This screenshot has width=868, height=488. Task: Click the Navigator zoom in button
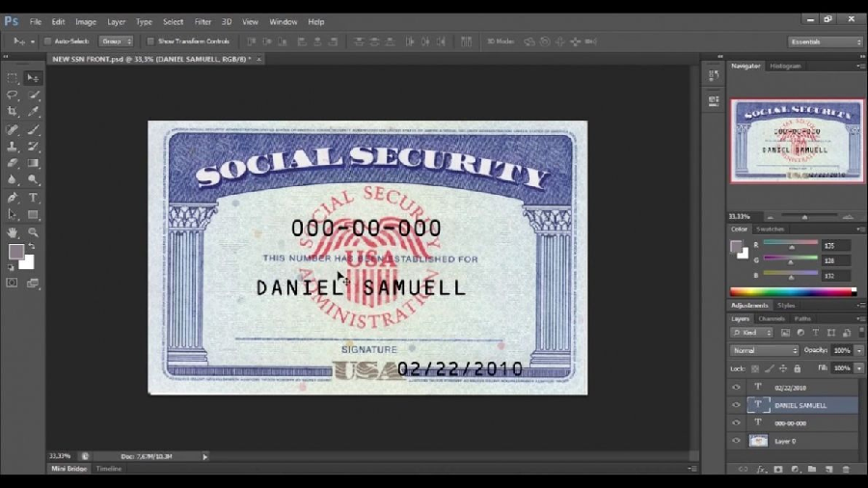[x=848, y=217]
